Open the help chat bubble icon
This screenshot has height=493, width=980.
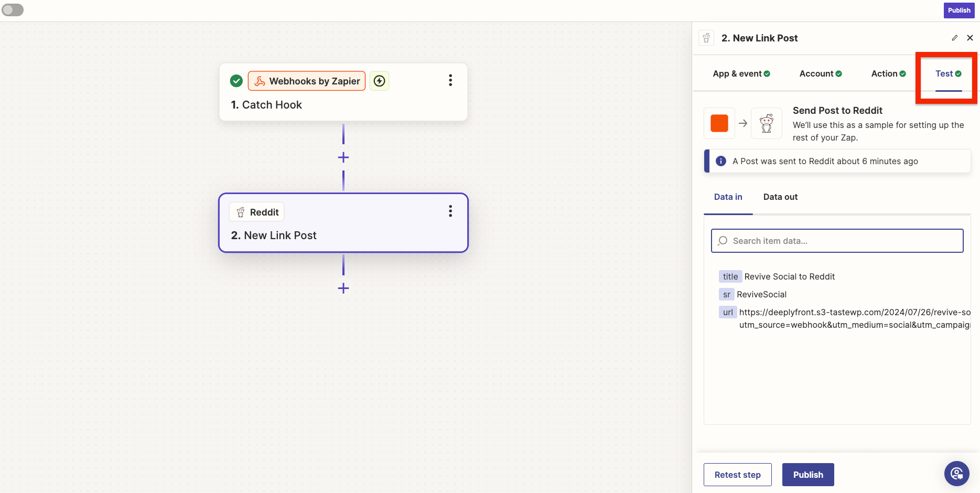point(956,474)
